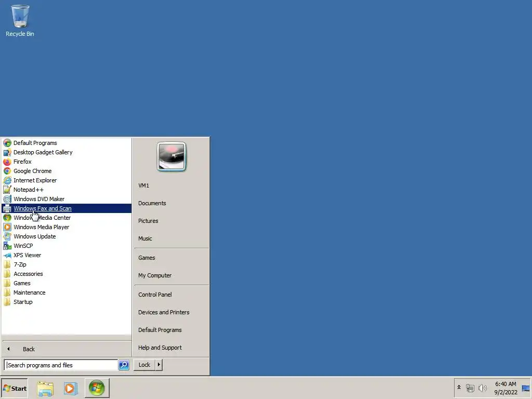Select the Desktop Gadget Gallery text label
This screenshot has width=532, height=399.
43,152
